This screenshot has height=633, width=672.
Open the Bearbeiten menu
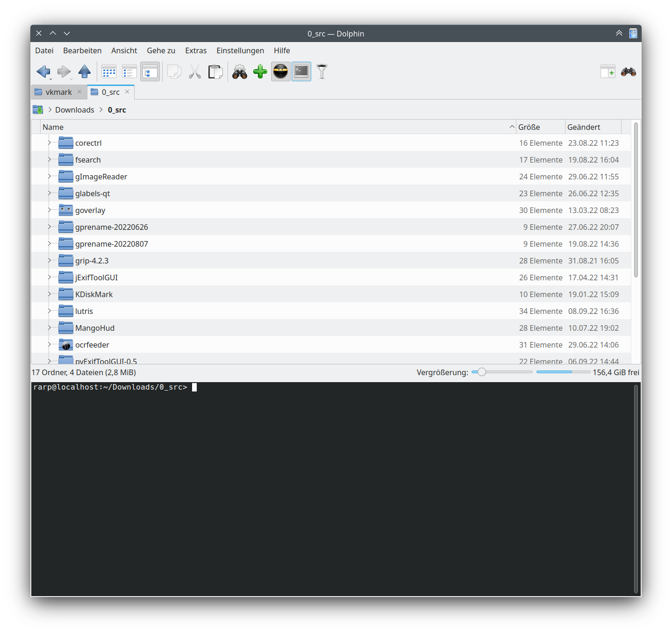click(x=82, y=50)
